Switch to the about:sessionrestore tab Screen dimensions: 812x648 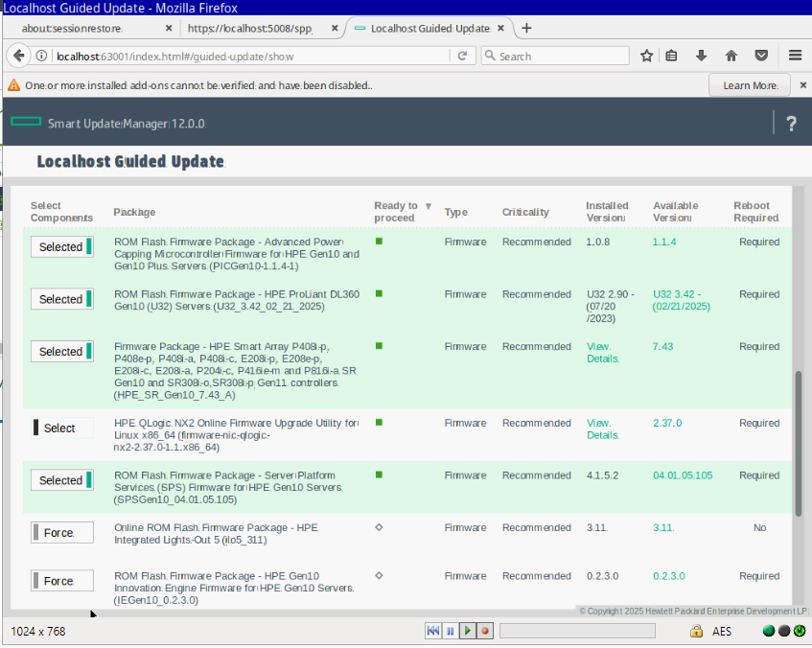pyautogui.click(x=72, y=29)
